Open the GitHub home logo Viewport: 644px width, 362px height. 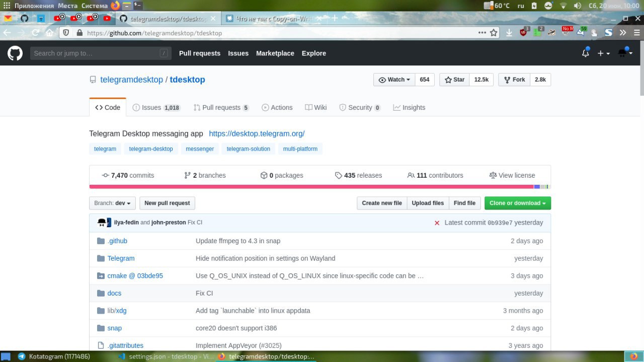click(x=15, y=53)
